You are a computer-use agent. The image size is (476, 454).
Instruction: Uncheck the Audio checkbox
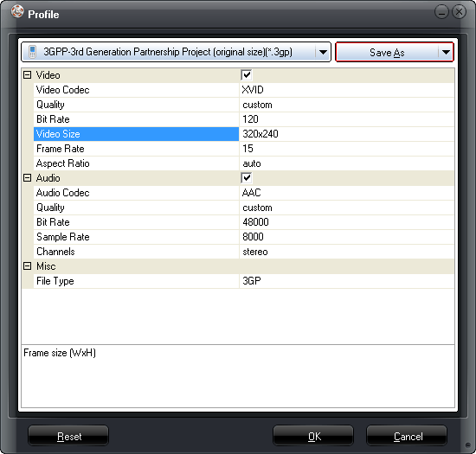pos(246,178)
